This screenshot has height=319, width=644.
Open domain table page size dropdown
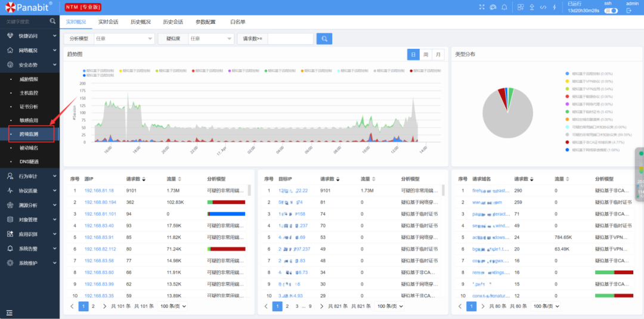click(x=546, y=306)
